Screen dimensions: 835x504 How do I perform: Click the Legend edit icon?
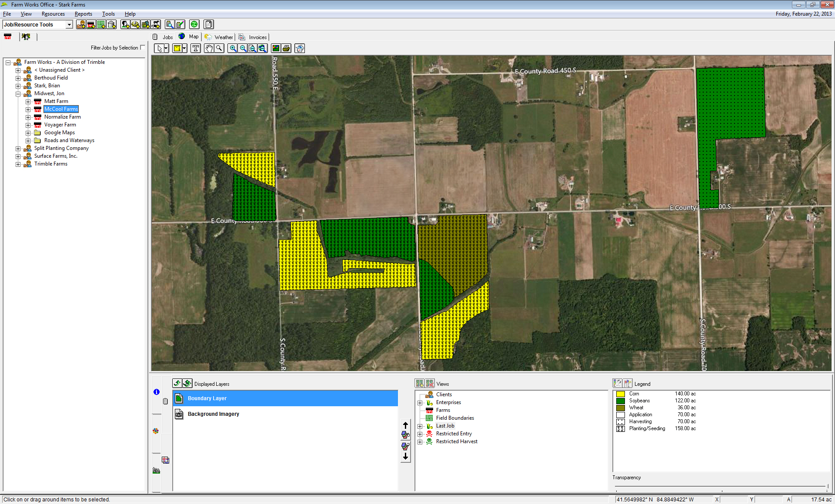(618, 383)
